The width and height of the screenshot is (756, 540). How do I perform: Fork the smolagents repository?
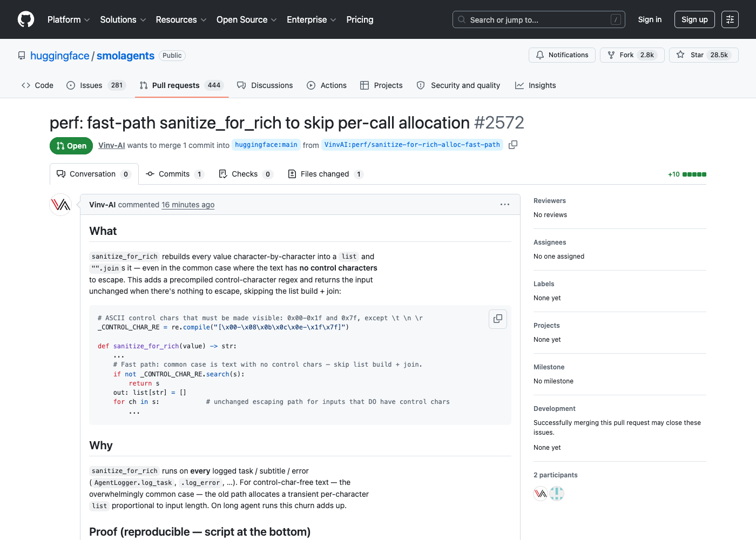[632, 55]
